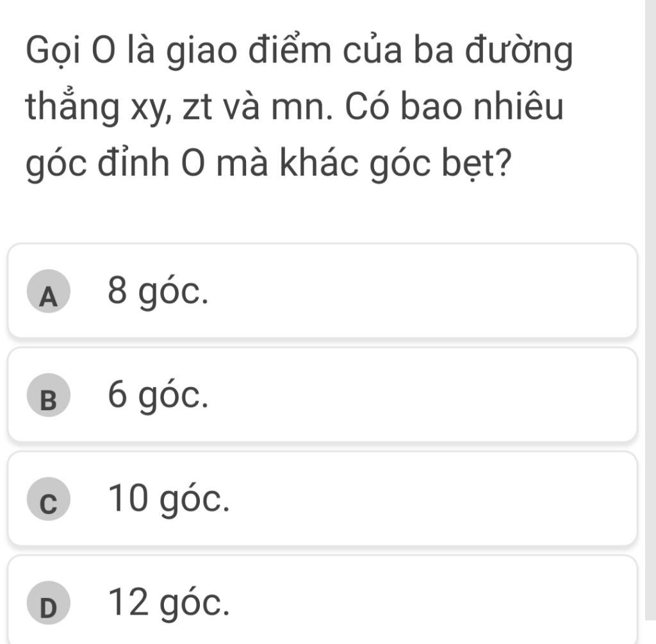This screenshot has height=644, width=656.
Task: Click empty area of answer card C
Action: coord(418,498)
